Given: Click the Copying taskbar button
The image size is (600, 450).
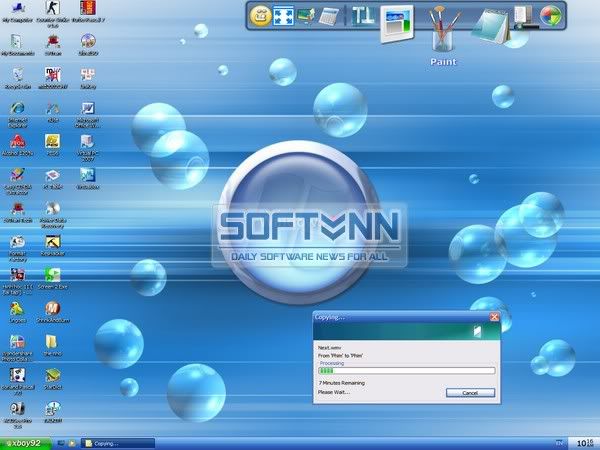Looking at the screenshot, I should click(118, 443).
